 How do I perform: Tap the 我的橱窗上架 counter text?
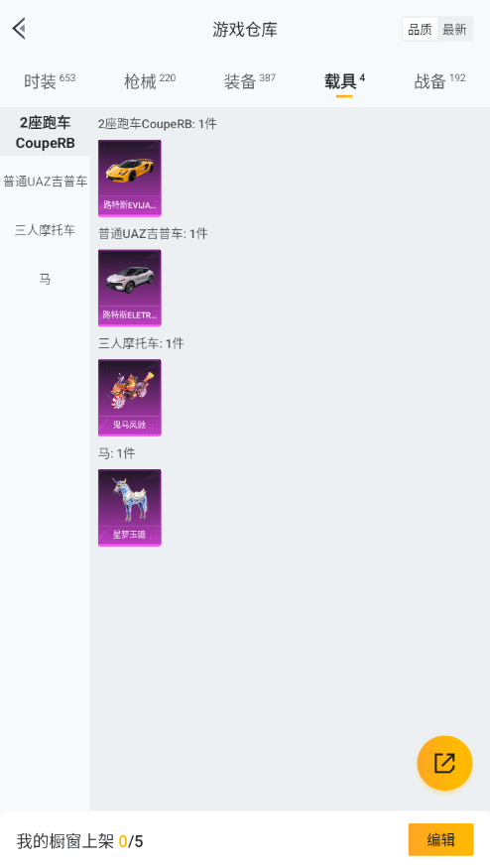point(79,841)
